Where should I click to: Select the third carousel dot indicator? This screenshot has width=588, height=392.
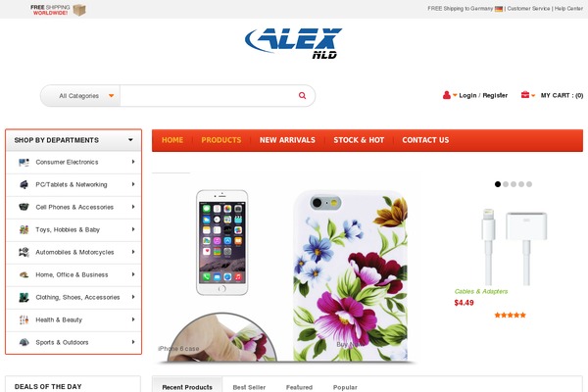coord(514,184)
